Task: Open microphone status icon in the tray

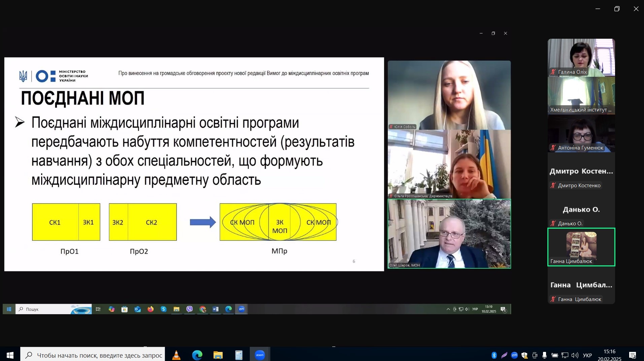Action: 544,355
